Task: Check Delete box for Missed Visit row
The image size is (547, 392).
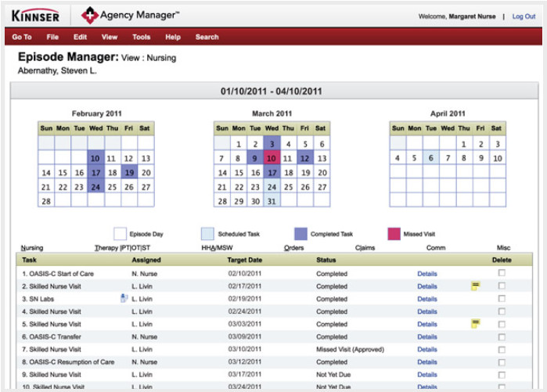Action: coord(502,350)
